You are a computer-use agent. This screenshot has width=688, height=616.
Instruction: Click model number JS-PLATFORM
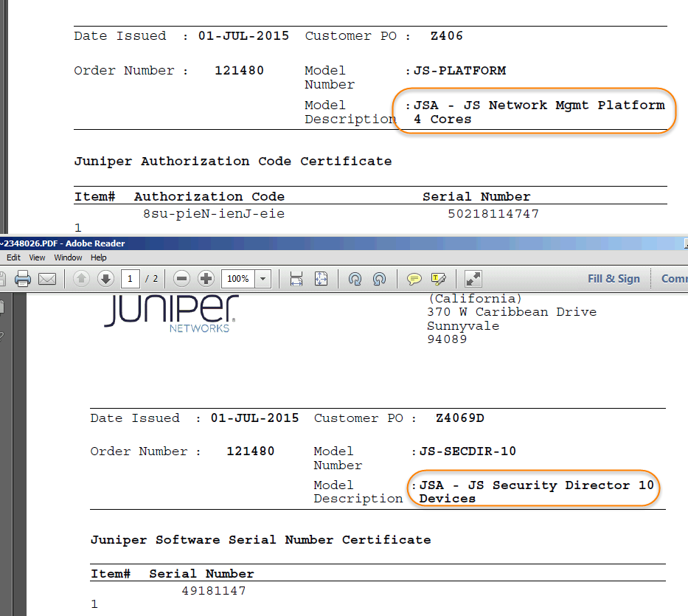tap(460, 71)
